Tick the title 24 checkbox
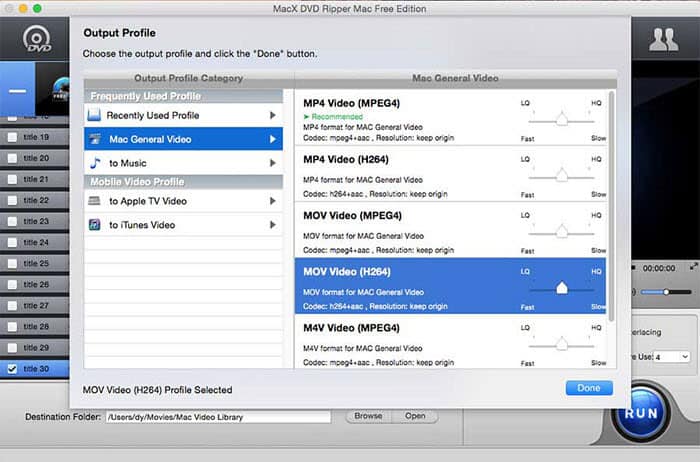Image resolution: width=700 pixels, height=462 pixels. 12,242
